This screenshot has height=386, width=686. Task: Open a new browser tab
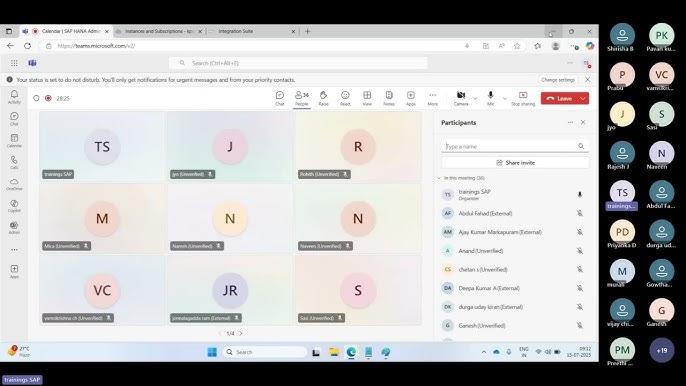(308, 31)
